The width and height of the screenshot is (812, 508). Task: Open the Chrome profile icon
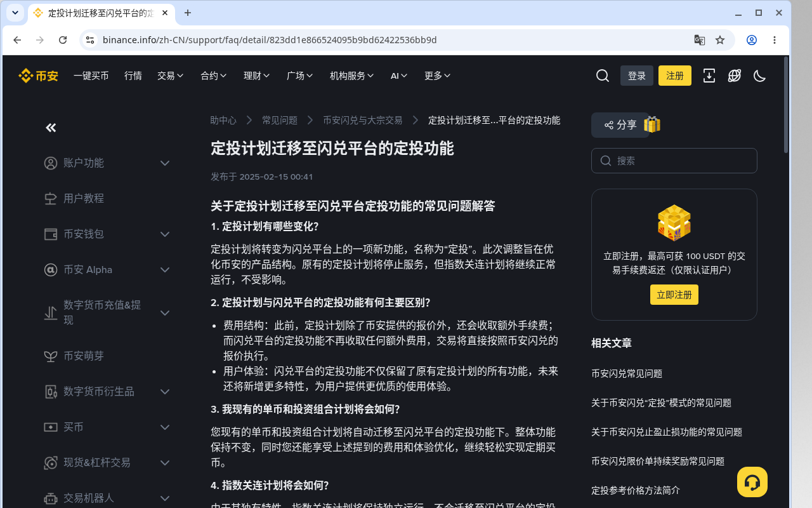(x=752, y=40)
